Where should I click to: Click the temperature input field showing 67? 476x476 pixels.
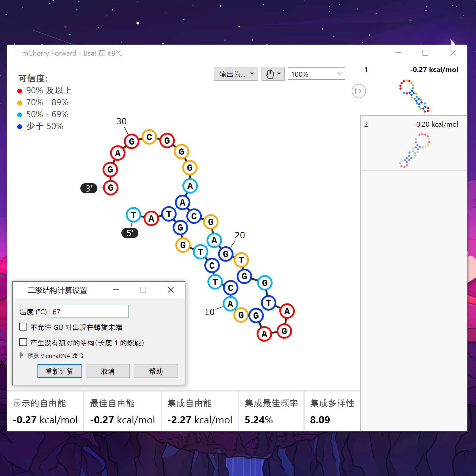point(90,311)
